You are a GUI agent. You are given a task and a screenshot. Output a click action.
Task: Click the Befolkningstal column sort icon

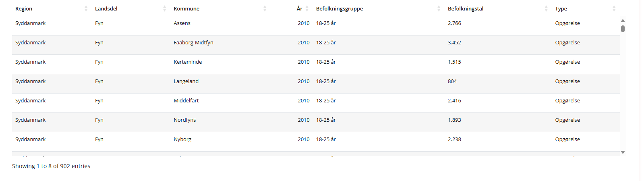pyautogui.click(x=546, y=8)
